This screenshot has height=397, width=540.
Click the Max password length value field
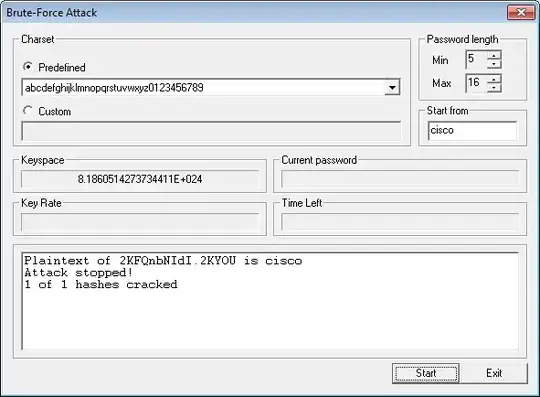point(476,83)
